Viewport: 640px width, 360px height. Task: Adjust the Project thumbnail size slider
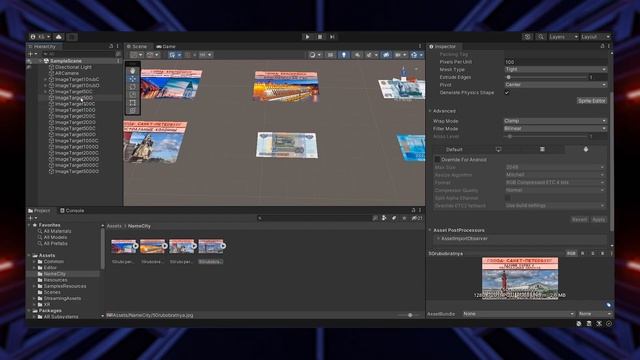[409, 315]
